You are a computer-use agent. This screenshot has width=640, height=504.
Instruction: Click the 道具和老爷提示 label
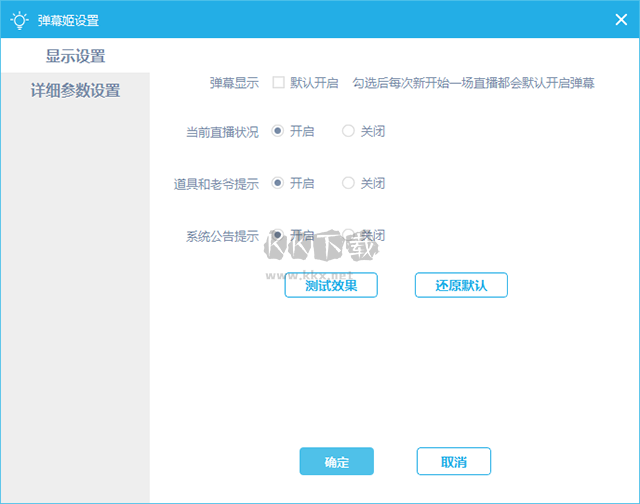(216, 184)
